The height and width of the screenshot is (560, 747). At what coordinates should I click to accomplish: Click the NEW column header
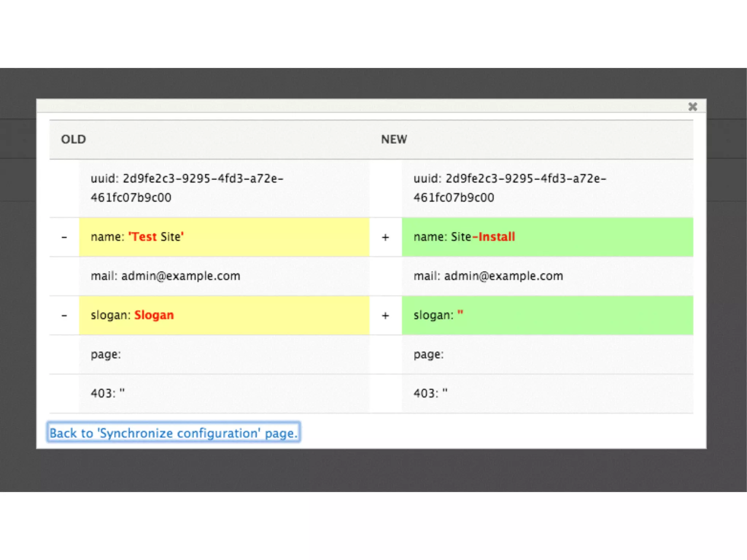394,139
